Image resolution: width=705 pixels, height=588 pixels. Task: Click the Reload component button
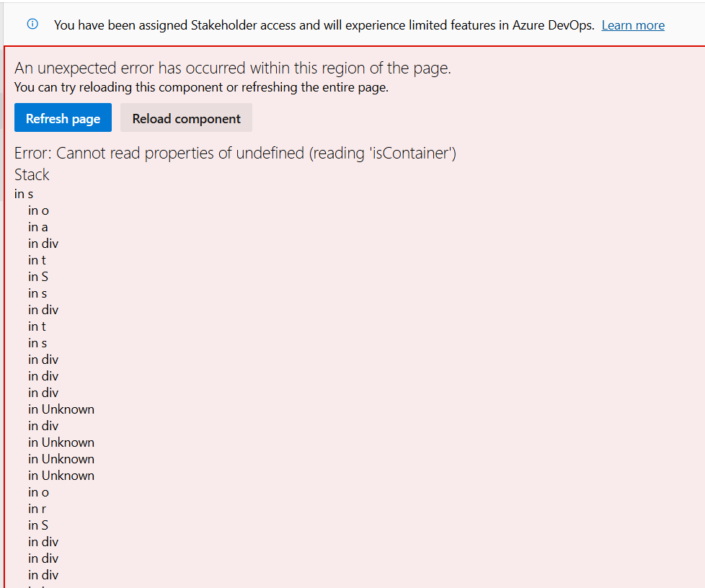coord(186,117)
